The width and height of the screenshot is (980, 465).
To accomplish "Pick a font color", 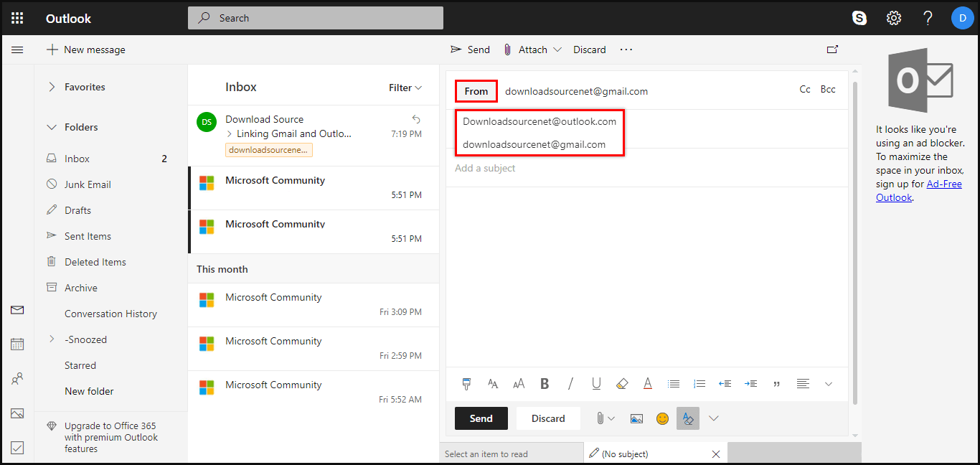I will 648,384.
